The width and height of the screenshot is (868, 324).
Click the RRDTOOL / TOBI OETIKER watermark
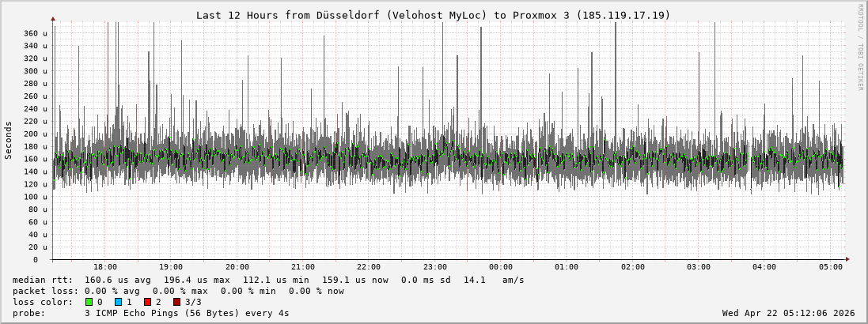click(860, 47)
